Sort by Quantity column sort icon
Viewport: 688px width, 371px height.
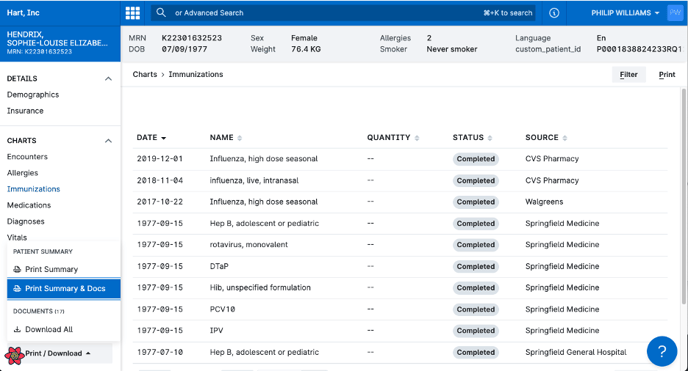(x=417, y=138)
